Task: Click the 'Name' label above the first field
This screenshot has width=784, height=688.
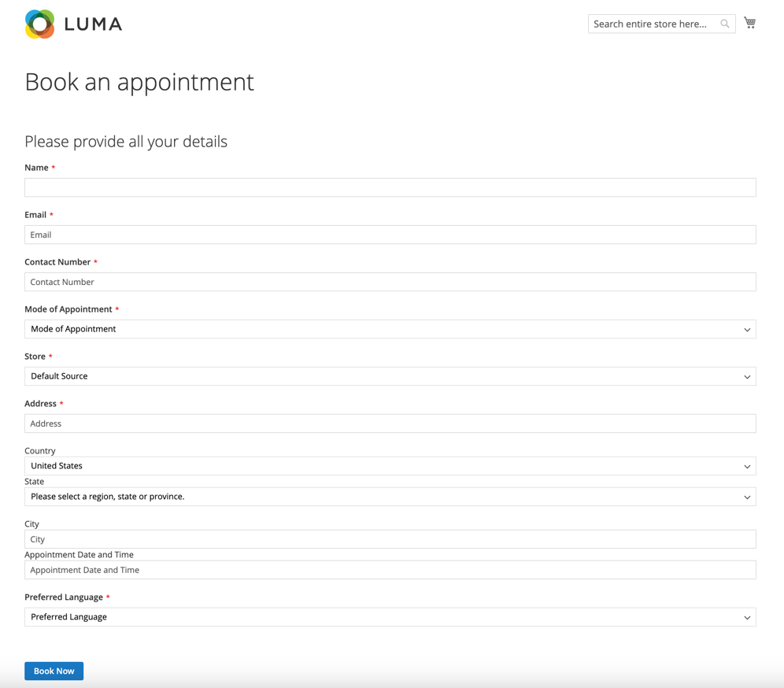Action: pos(36,168)
